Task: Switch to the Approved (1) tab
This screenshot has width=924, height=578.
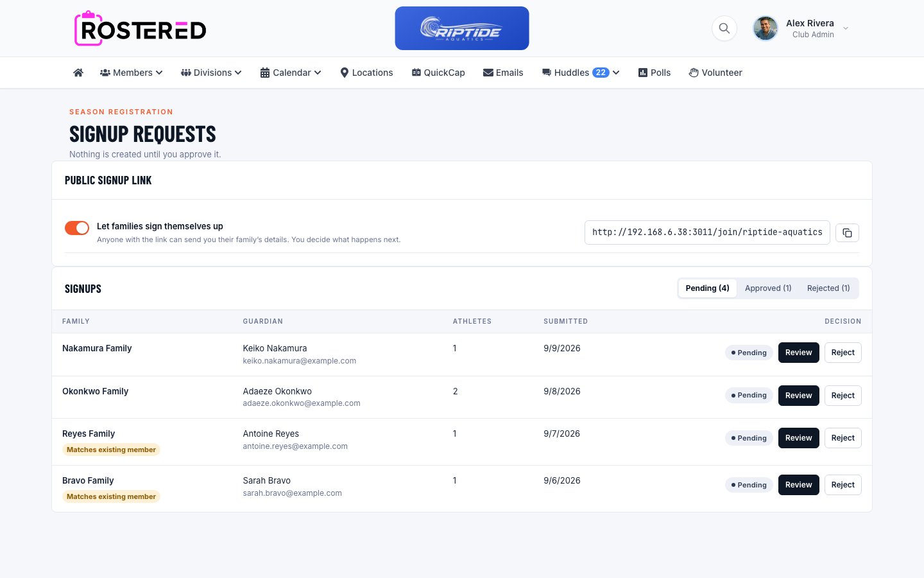Action: point(768,288)
